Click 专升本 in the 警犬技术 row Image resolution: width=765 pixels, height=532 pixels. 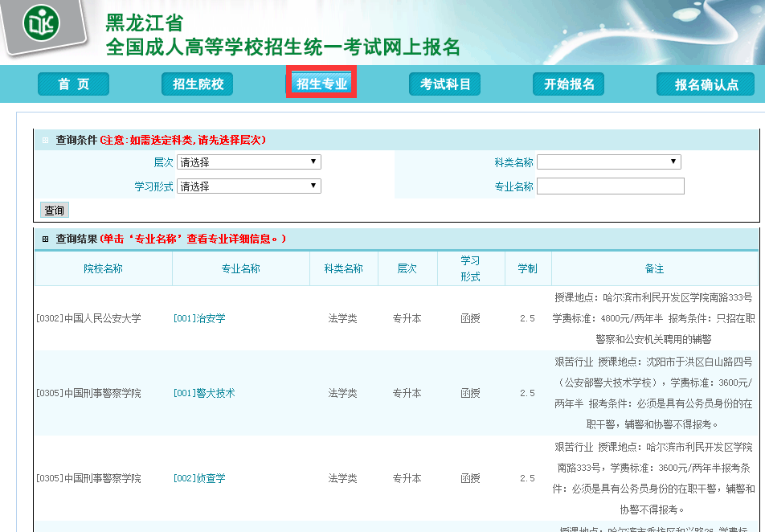[407, 393]
